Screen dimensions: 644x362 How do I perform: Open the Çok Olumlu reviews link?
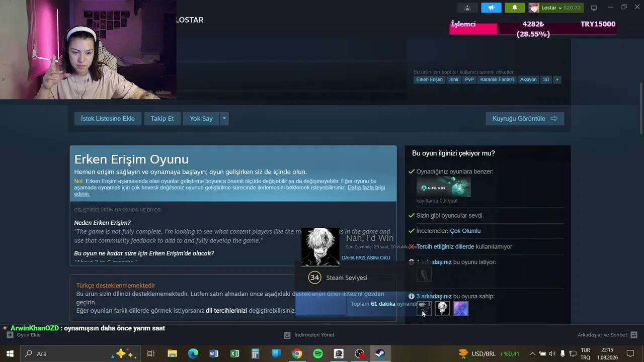[465, 231]
